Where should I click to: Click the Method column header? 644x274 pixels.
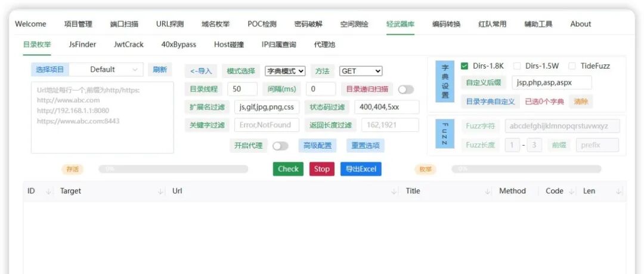coord(512,191)
